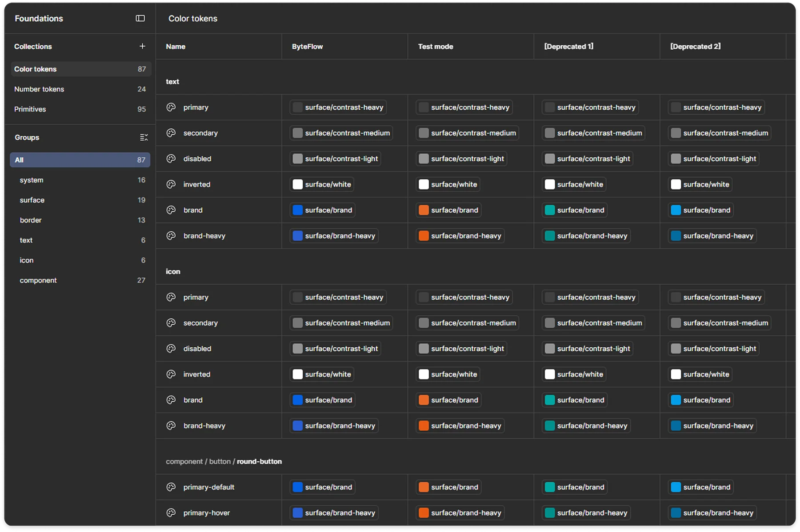Click palette icon of text primary row
The image size is (800, 532).
click(171, 107)
